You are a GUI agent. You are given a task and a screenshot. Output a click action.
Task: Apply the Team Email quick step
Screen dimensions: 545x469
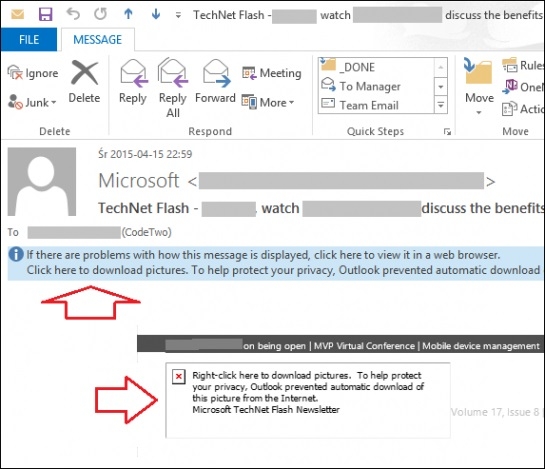(376, 105)
